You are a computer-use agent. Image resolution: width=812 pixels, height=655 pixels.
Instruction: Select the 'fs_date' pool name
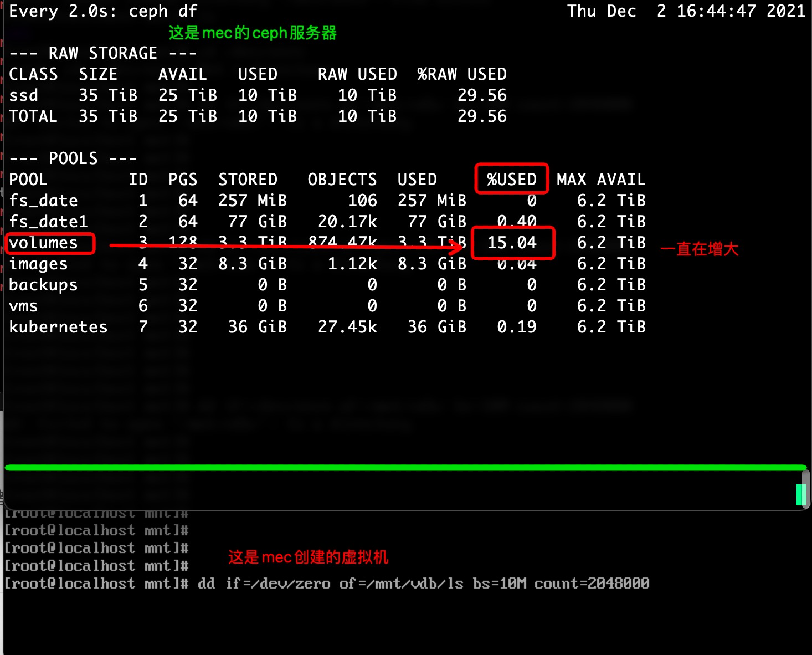[x=43, y=201]
